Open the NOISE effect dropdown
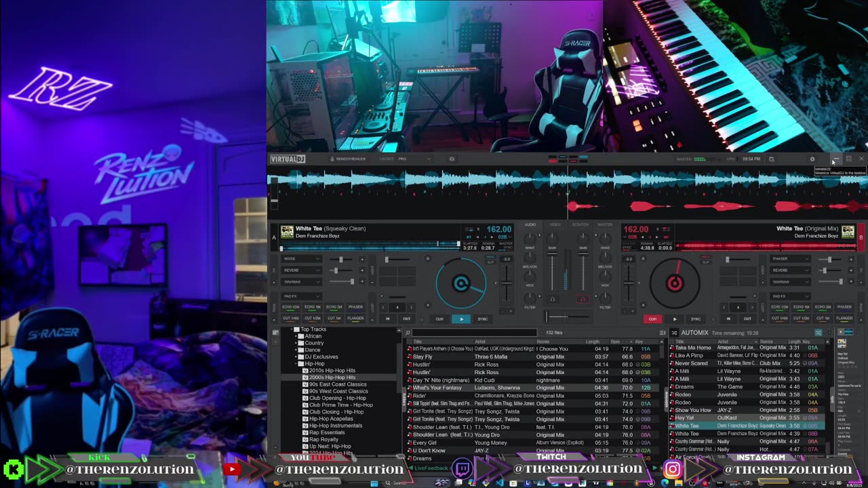Screen dimensions: 868x488 pyautogui.click(x=301, y=259)
